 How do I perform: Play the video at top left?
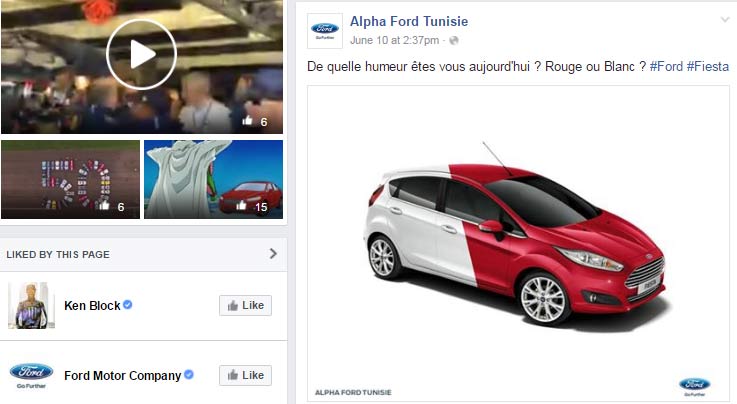click(141, 54)
